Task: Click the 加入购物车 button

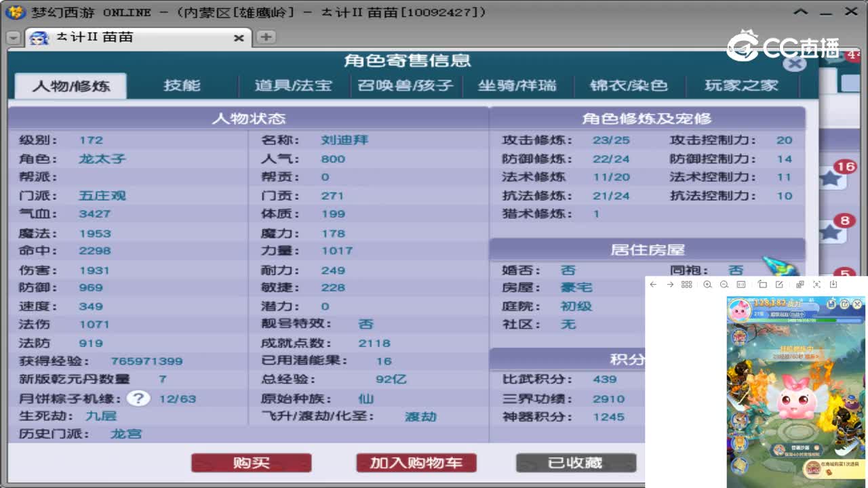Action: coord(416,462)
